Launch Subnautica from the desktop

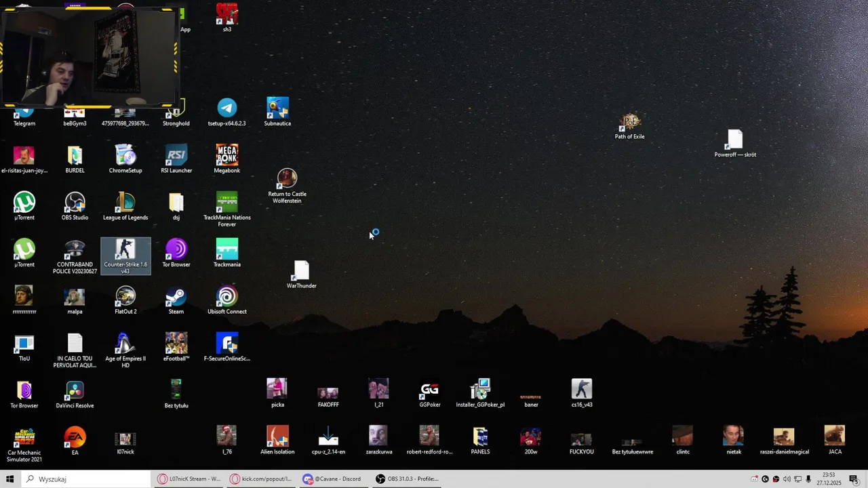[x=277, y=113]
